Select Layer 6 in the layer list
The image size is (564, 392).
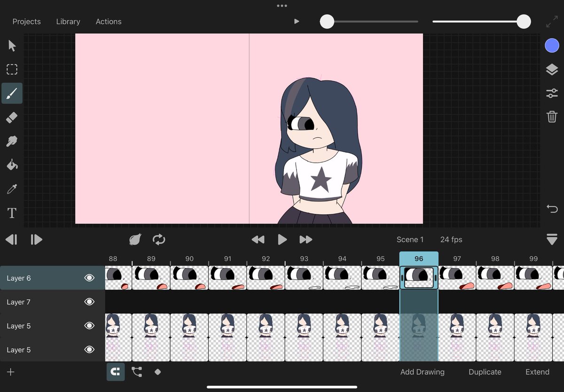[52, 278]
